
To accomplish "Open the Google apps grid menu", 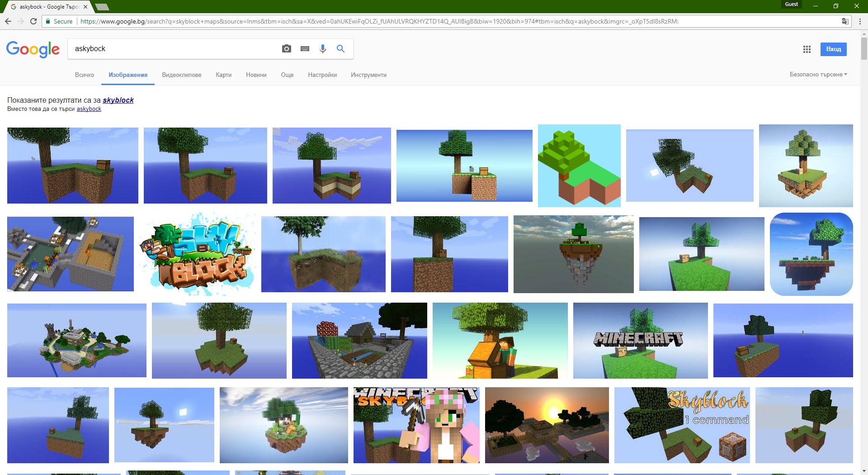I will tap(807, 49).
